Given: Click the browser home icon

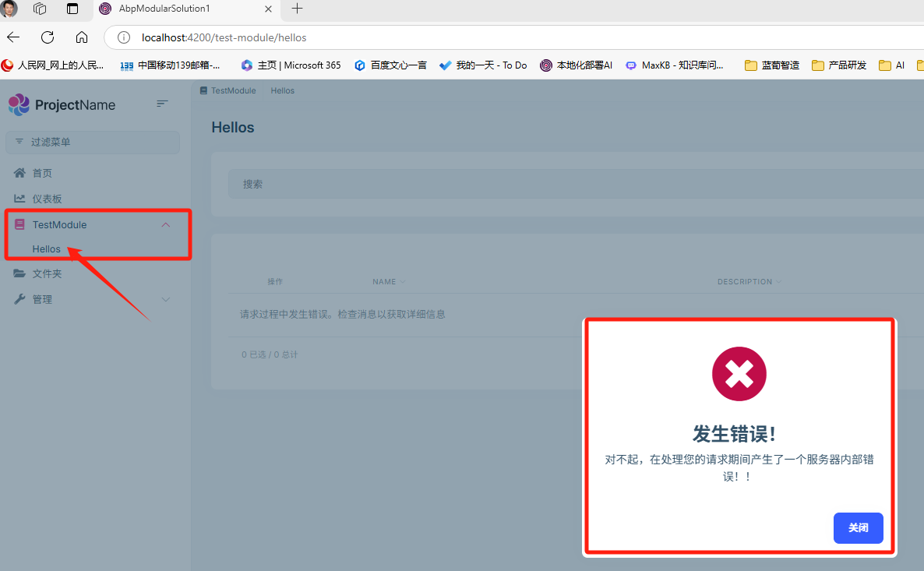Looking at the screenshot, I should (82, 37).
